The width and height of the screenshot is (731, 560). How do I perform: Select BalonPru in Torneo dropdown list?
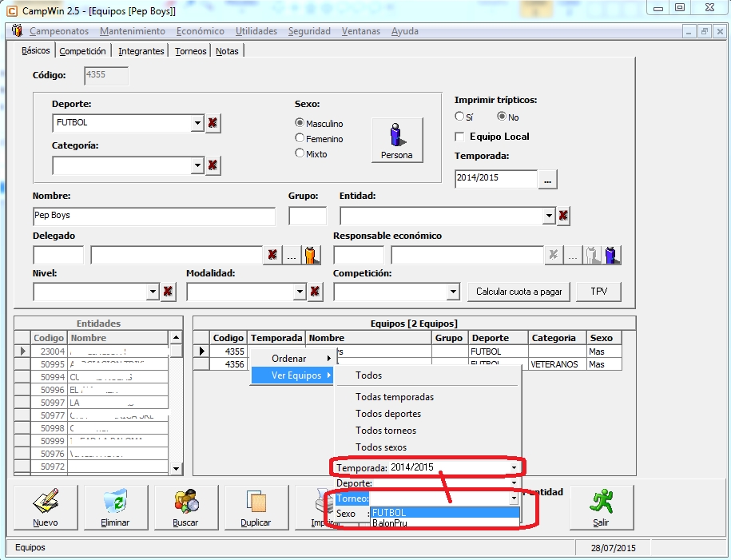(x=445, y=522)
